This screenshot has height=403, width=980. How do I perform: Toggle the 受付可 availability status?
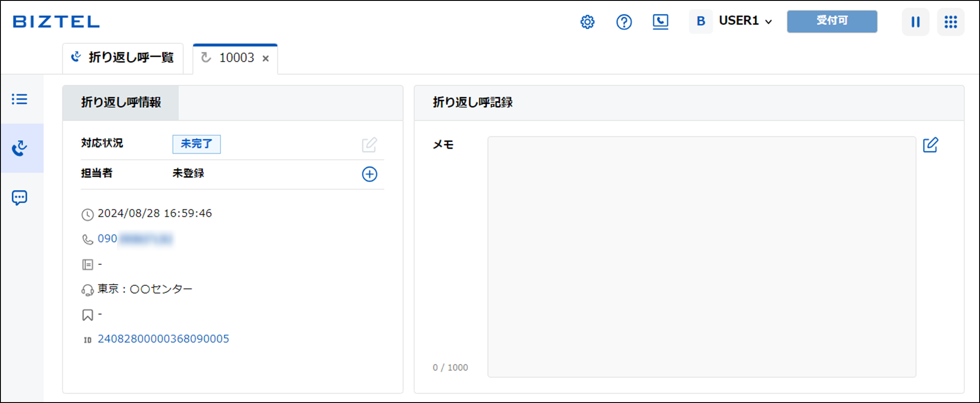[x=832, y=21]
